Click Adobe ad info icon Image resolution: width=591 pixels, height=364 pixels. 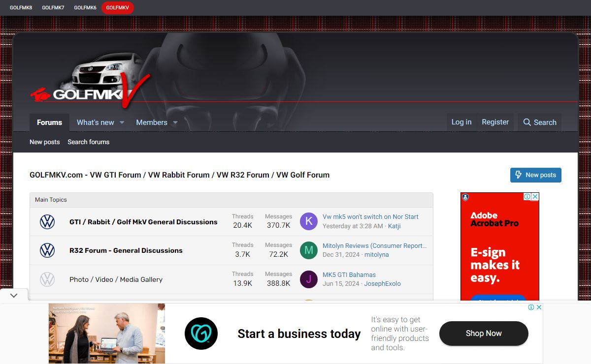[527, 197]
